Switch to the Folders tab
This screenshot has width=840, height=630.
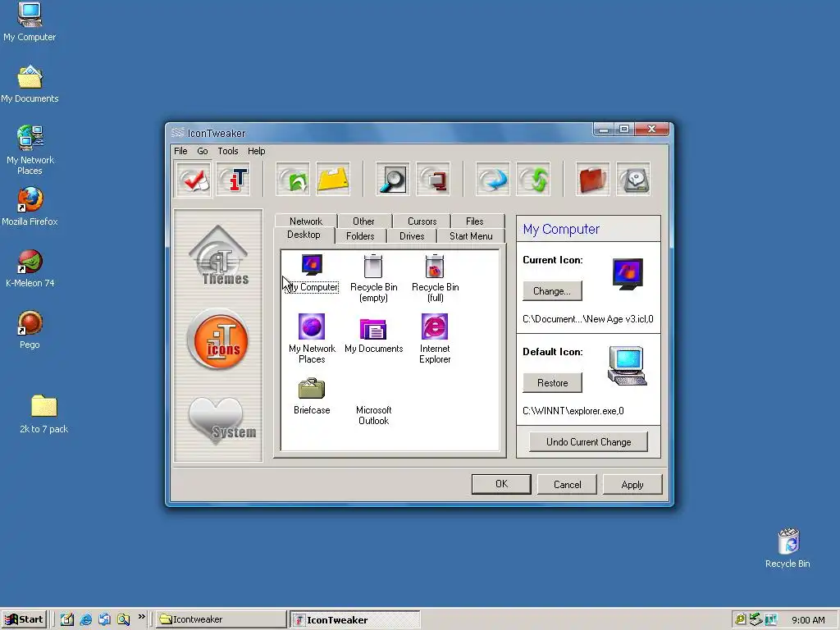(x=360, y=235)
